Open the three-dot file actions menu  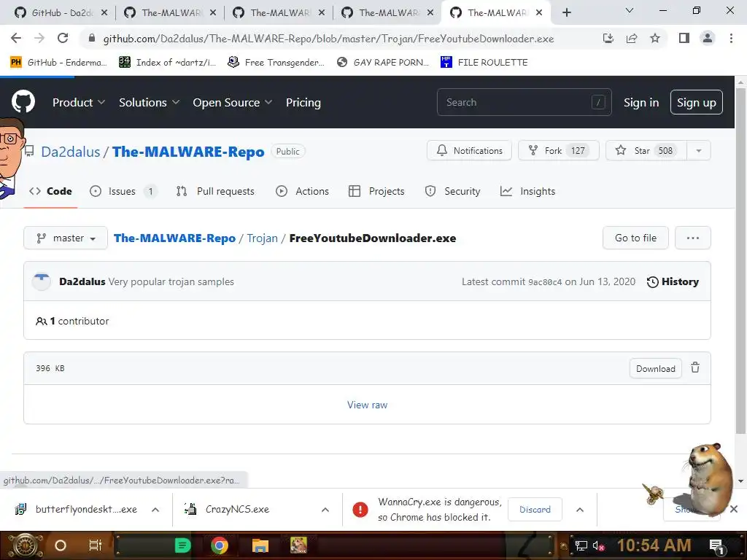point(693,238)
